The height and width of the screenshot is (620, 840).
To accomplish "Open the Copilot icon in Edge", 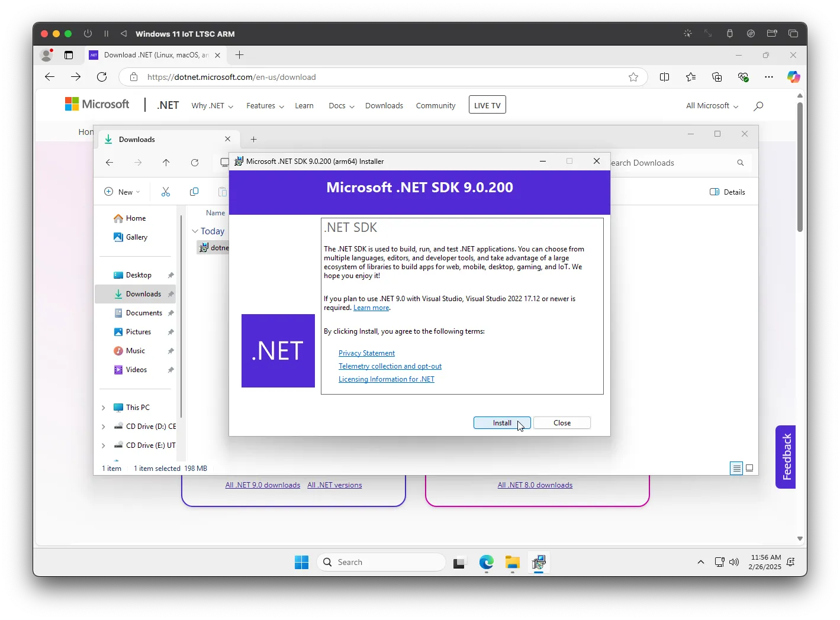I will coord(793,77).
